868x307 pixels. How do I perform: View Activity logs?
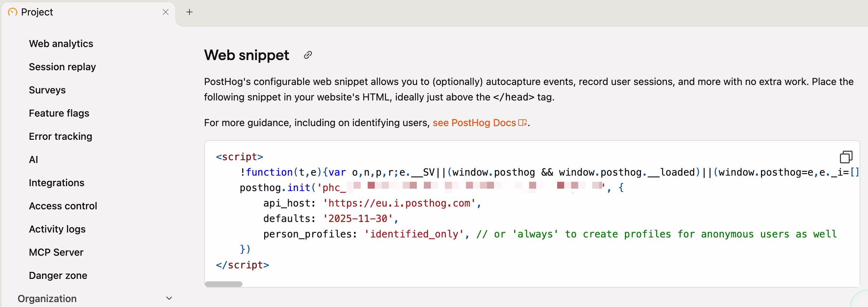point(58,229)
